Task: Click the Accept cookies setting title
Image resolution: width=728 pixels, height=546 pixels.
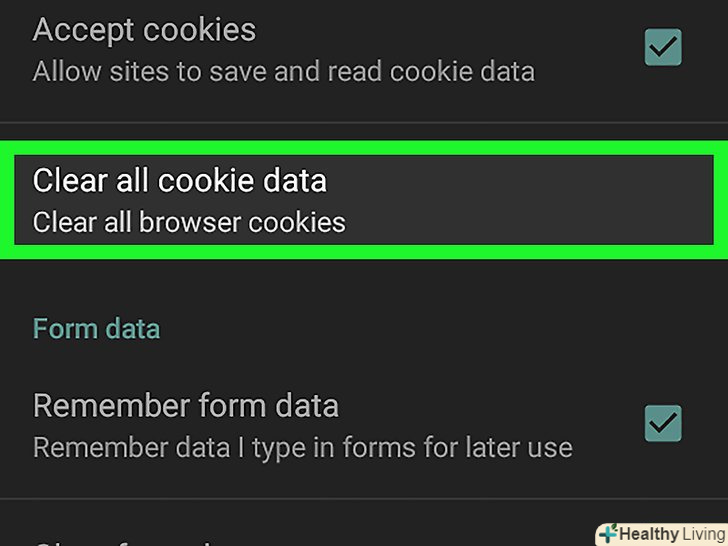Action: (x=144, y=30)
